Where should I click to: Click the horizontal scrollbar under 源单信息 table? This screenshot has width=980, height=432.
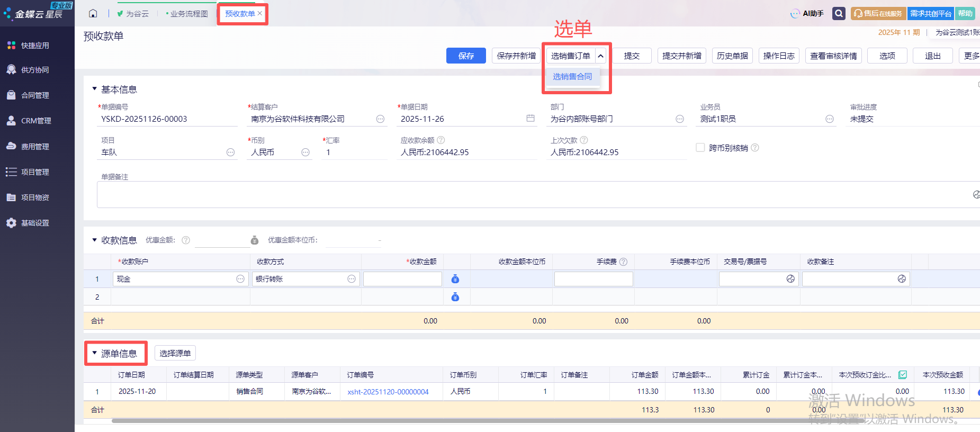click(487, 421)
